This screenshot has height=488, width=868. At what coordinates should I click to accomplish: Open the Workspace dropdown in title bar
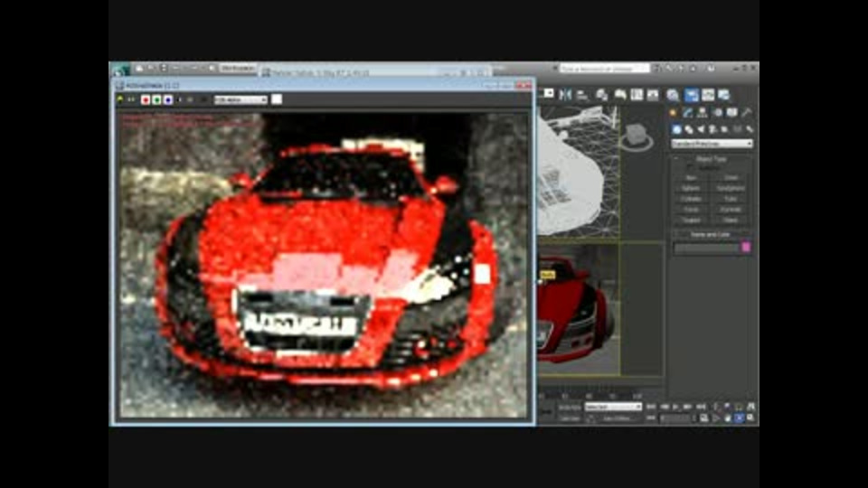point(238,68)
